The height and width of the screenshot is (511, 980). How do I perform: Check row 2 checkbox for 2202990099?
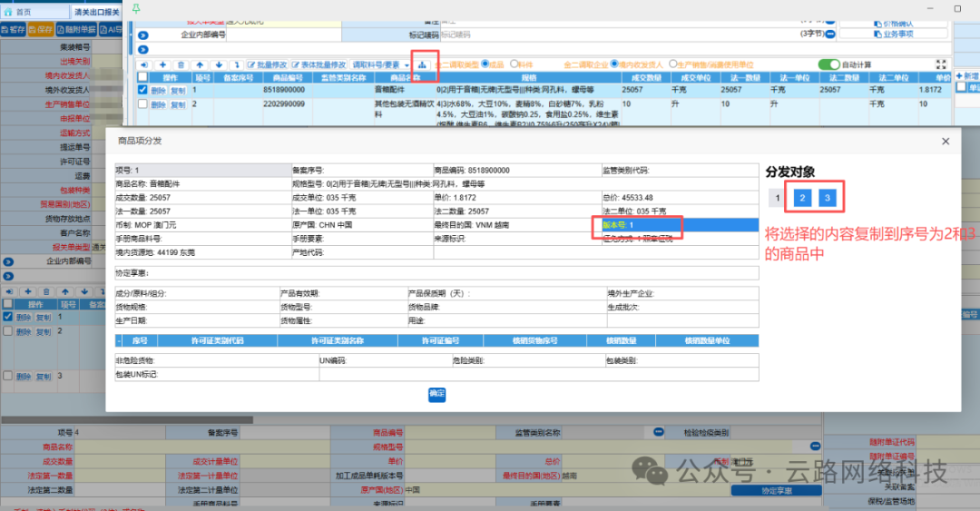142,103
